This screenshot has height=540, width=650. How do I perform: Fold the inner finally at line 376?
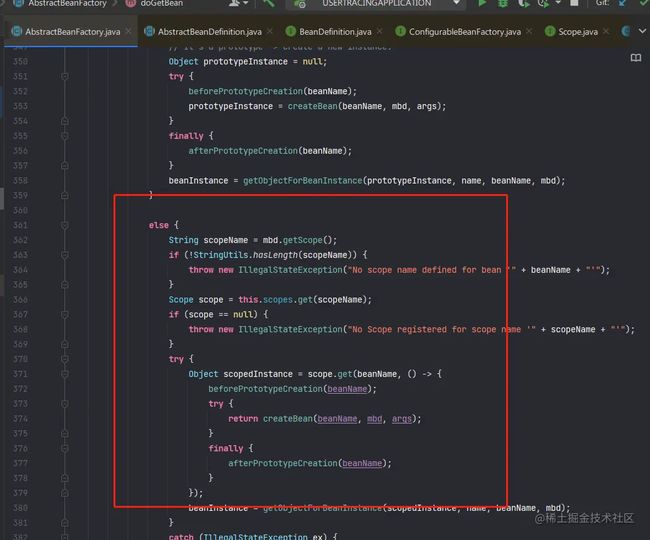[x=65, y=448]
